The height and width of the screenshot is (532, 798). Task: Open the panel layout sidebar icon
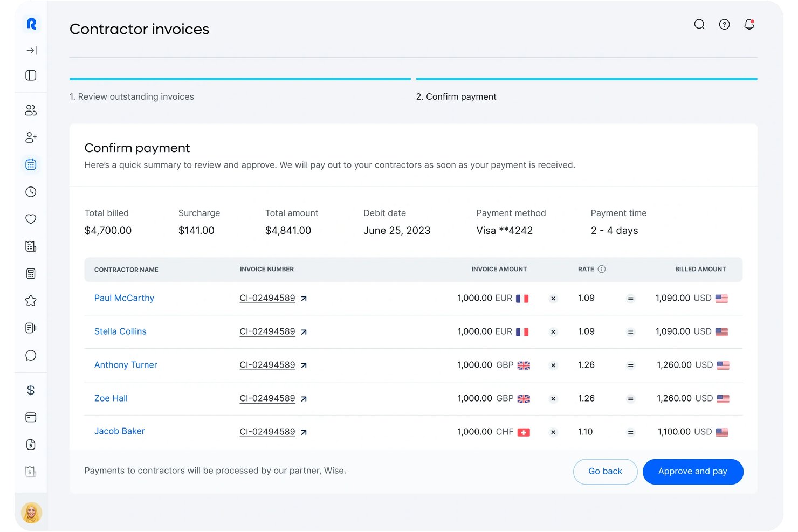(31, 75)
